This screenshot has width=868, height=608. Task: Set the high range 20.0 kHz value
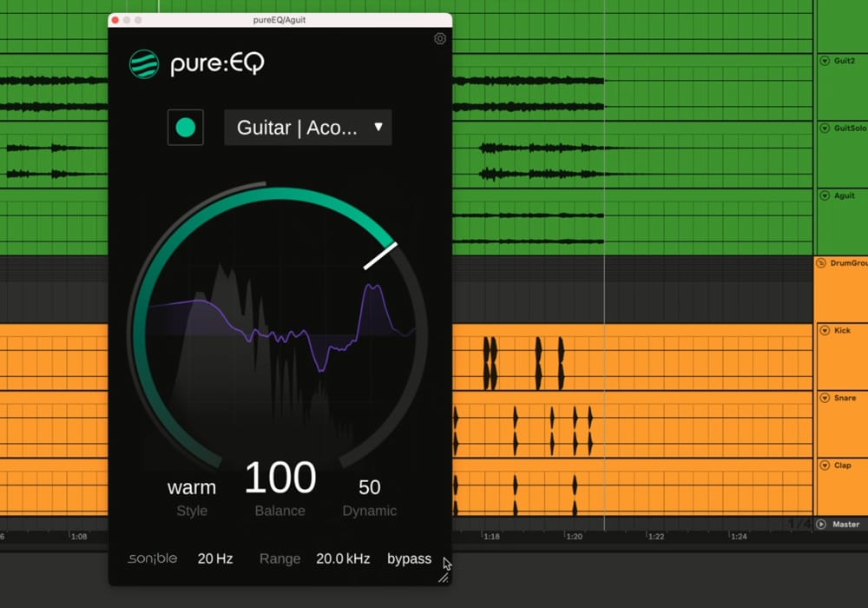click(x=343, y=558)
